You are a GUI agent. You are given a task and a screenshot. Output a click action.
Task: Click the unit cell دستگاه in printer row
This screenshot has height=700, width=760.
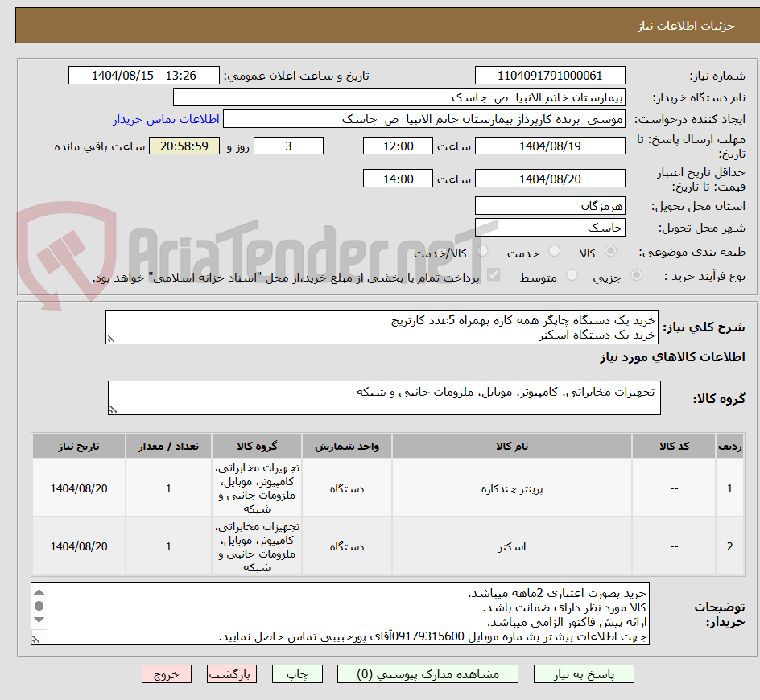coord(347,488)
